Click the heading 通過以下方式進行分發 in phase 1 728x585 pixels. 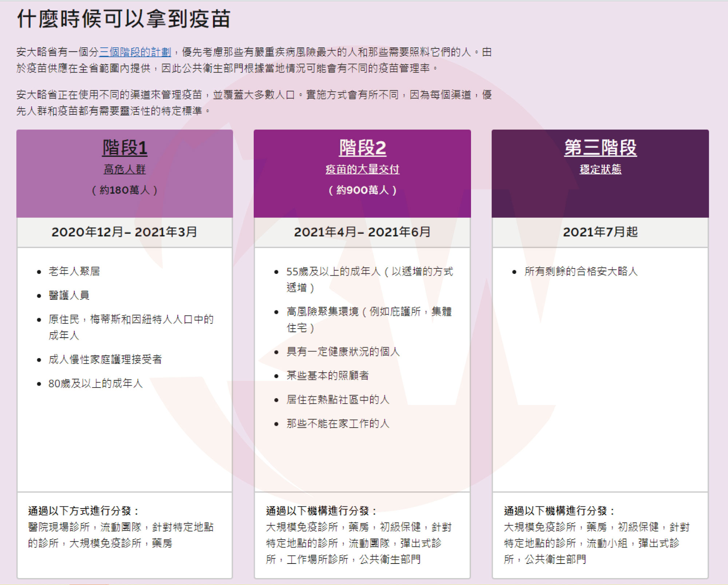(x=83, y=511)
